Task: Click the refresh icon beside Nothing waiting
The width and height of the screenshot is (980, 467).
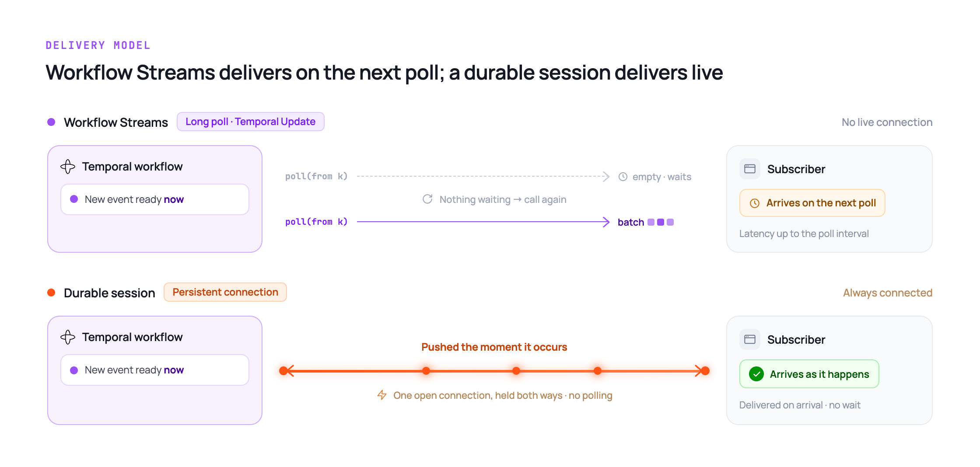Action: point(427,199)
